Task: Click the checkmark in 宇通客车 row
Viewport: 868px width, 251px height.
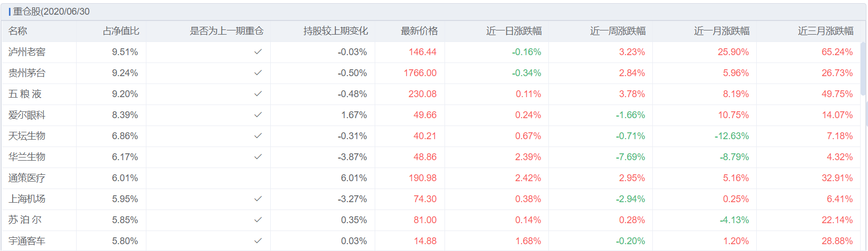Action: [258, 241]
